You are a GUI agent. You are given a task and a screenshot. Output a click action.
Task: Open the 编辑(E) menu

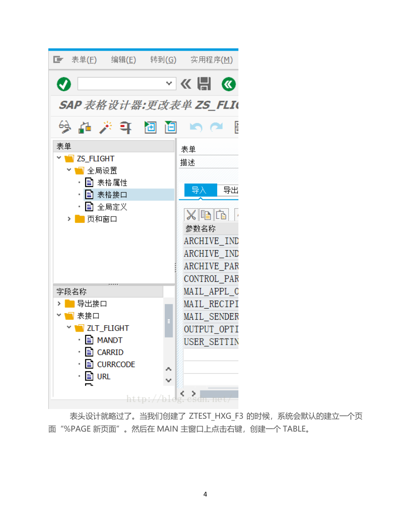pos(123,60)
